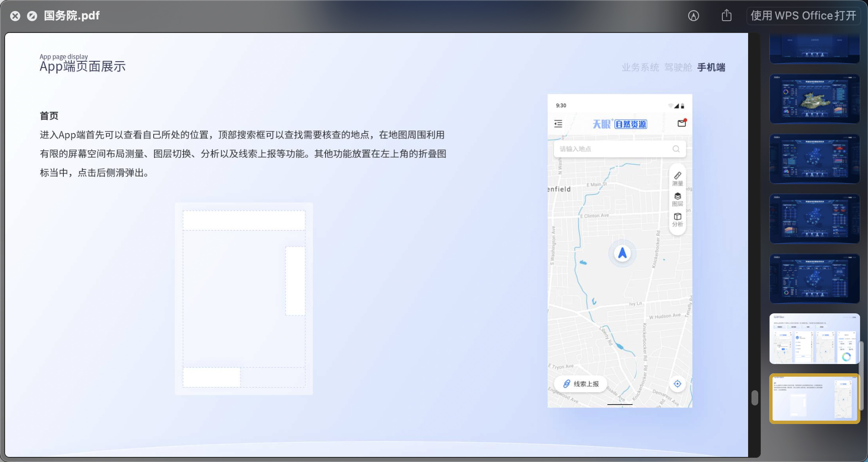Viewport: 868px width, 462px height.
Task: Click the 请输入地点 search field
Action: pos(619,149)
